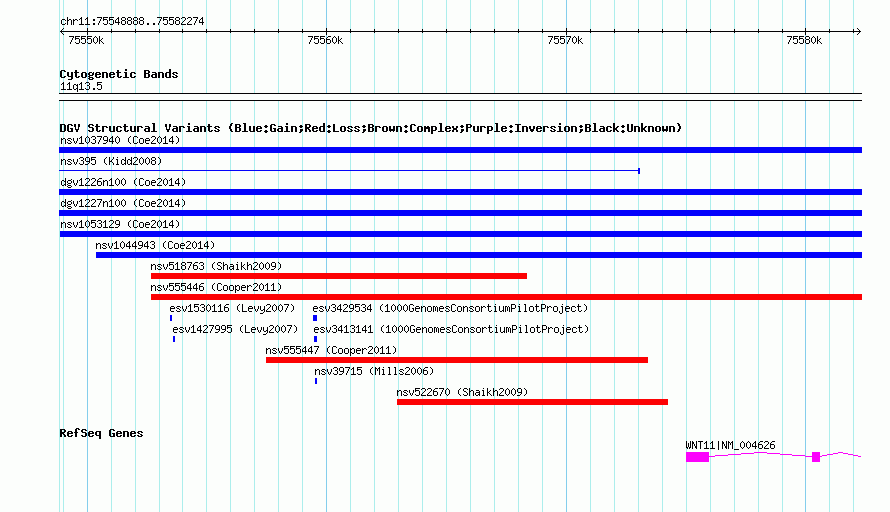The width and height of the screenshot is (890, 512).
Task: Click the nsv1044943 (Coe2014) label
Action: 155,245
